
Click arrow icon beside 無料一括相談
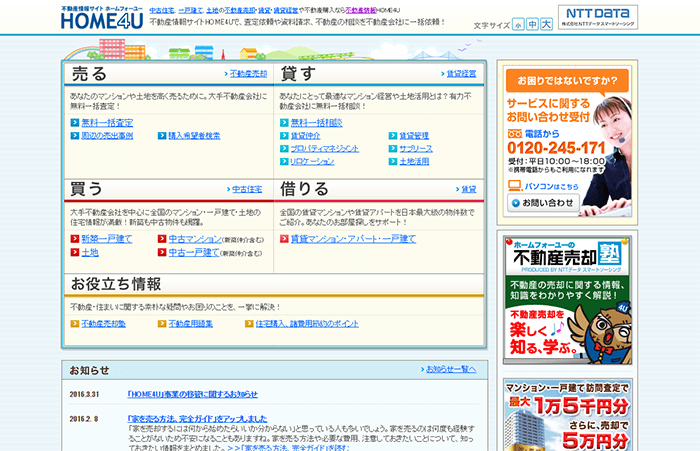[284, 123]
